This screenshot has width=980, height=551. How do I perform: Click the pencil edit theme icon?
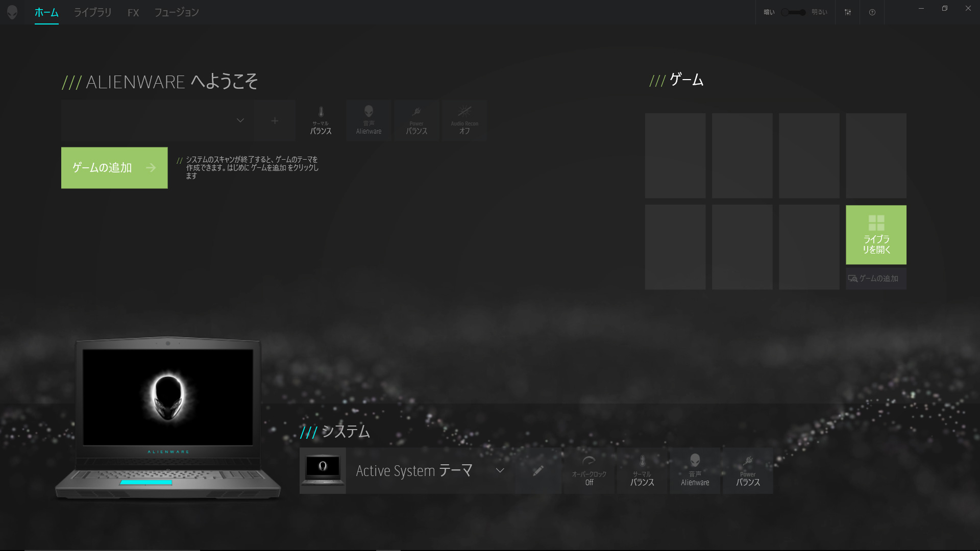coord(538,470)
